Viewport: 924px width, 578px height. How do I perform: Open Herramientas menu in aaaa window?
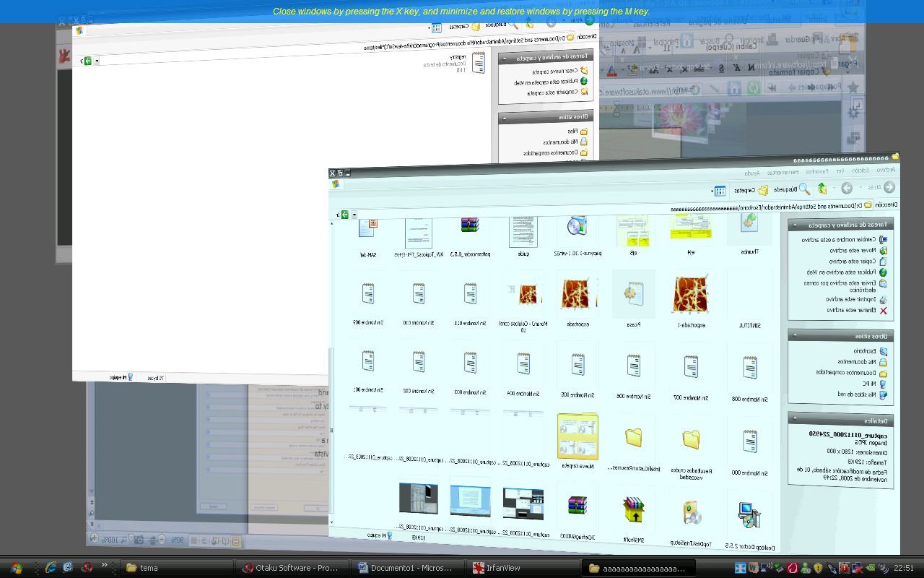[783, 172]
